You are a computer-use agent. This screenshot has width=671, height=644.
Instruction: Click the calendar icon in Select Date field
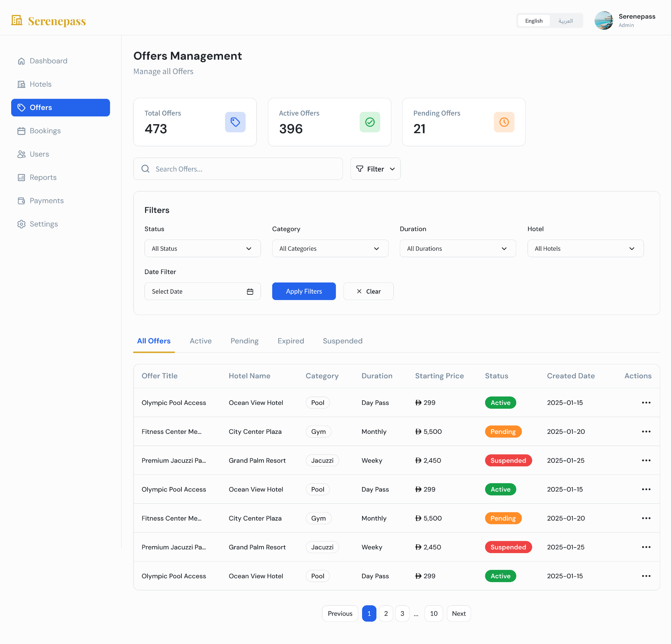pyautogui.click(x=250, y=292)
